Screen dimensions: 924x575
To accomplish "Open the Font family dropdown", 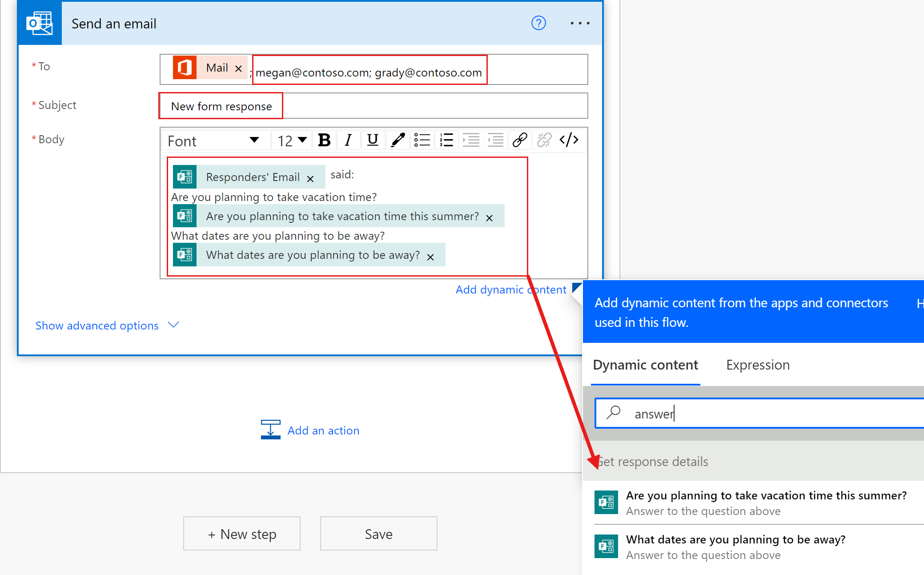I will click(213, 141).
